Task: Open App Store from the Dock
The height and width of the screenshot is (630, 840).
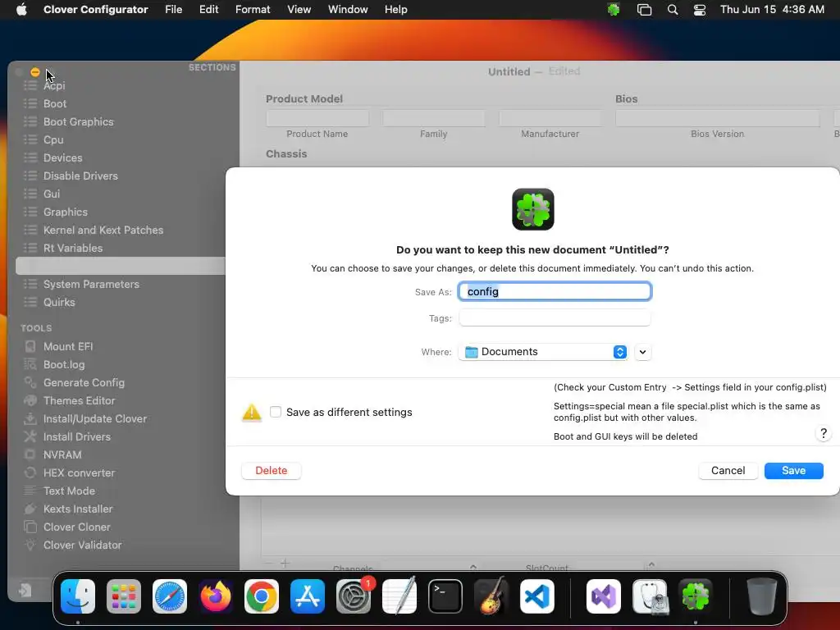Action: coord(308,596)
